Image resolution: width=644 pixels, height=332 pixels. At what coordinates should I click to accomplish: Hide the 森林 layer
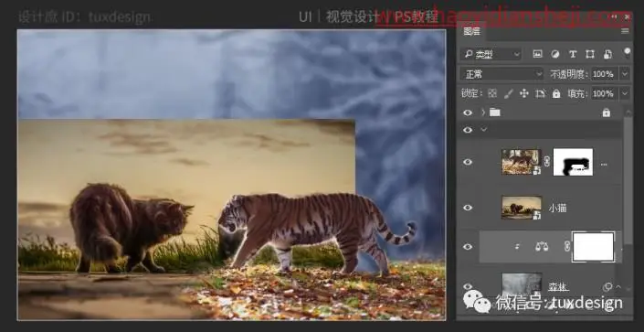pyautogui.click(x=468, y=287)
